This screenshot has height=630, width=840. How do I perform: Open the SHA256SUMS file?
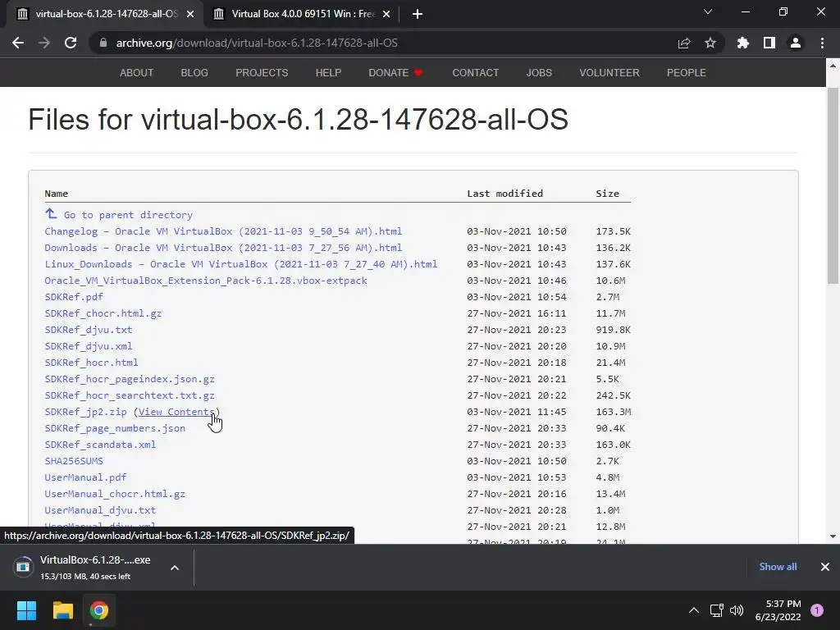click(x=74, y=461)
